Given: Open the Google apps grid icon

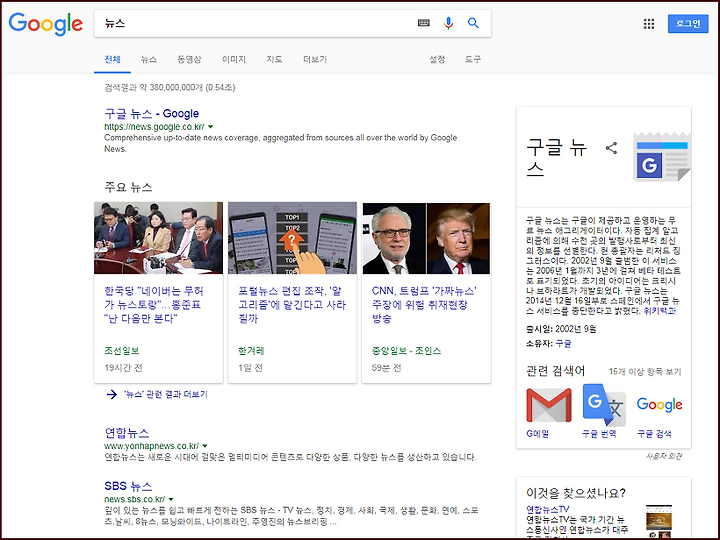Looking at the screenshot, I should (x=649, y=24).
